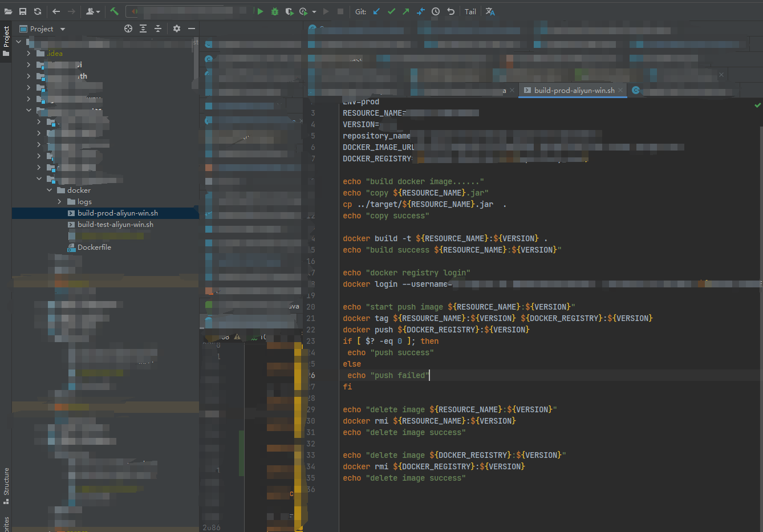Screen dimensions: 763x532
Task: Click 'docker build -t' line in editor
Action: coord(445,238)
